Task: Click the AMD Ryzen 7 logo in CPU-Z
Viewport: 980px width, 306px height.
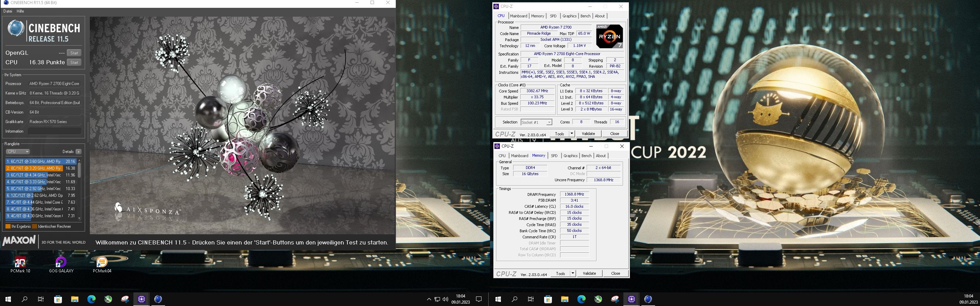Action: click(x=609, y=36)
